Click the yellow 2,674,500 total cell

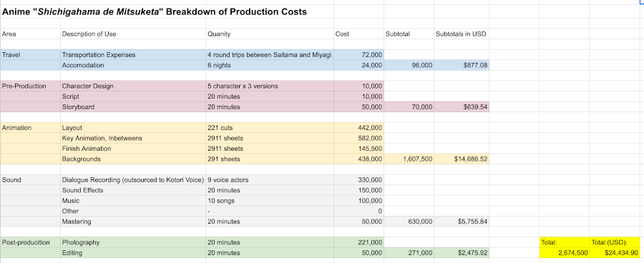pyautogui.click(x=565, y=253)
